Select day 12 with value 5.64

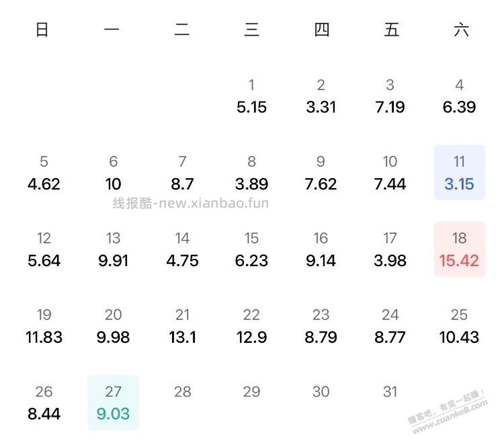44,249
